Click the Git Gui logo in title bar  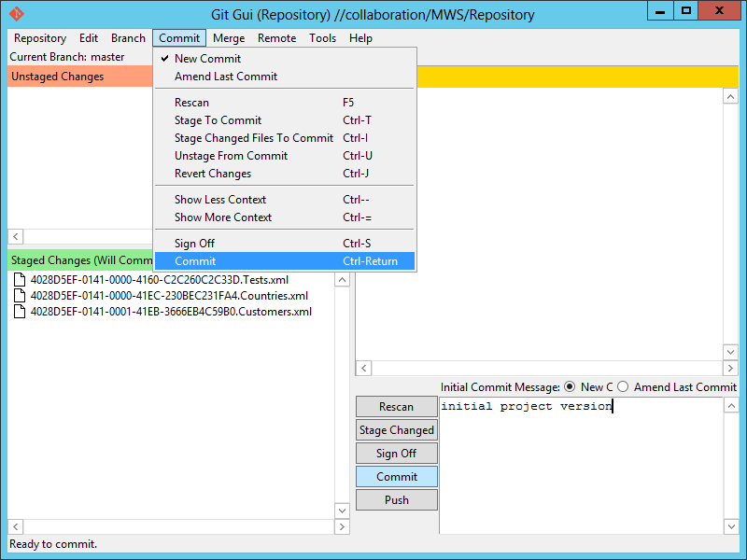pyautogui.click(x=17, y=14)
